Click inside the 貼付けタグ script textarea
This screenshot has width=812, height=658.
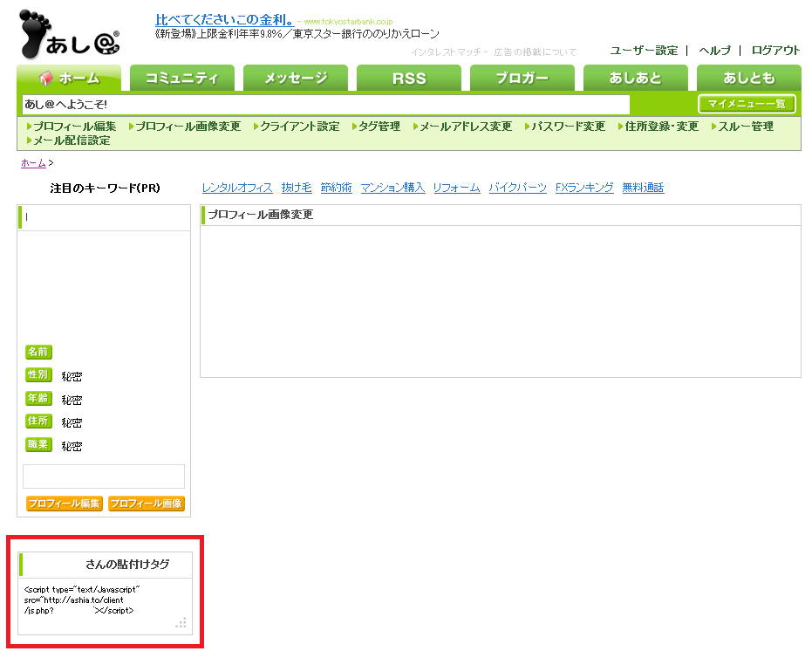point(105,606)
